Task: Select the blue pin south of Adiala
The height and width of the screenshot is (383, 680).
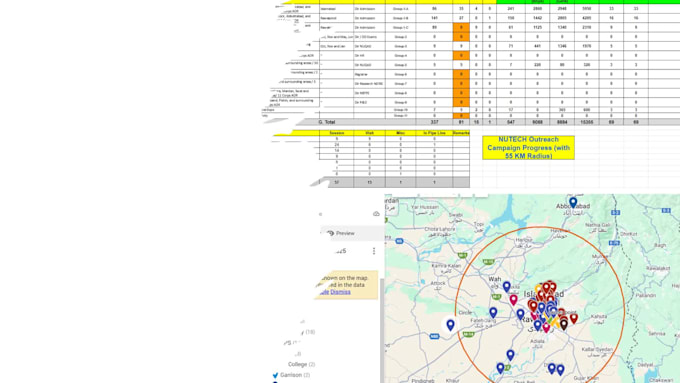Action: [510, 355]
